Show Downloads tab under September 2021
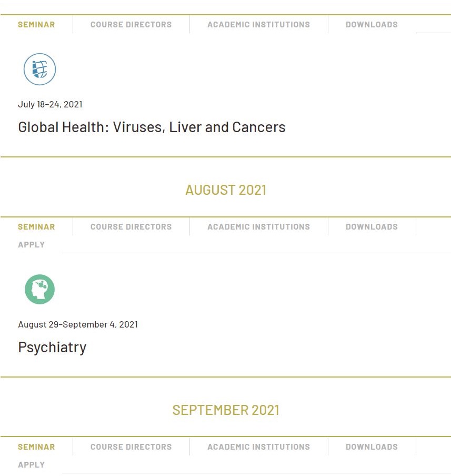Viewport: 451px width, 476px height. 372,447
